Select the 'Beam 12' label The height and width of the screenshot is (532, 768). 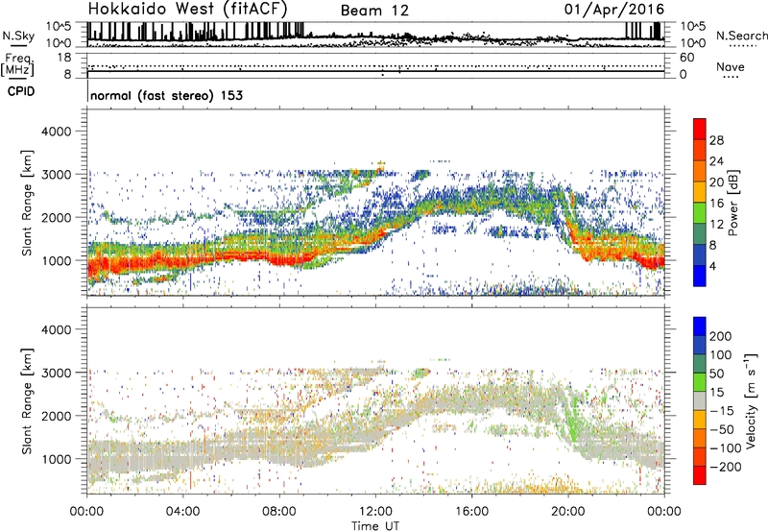point(374,11)
